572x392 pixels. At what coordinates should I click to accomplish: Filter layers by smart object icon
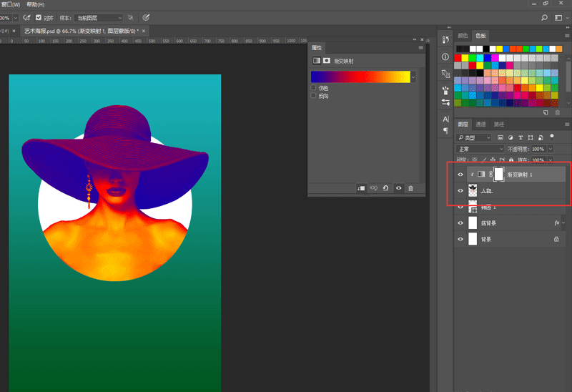[x=541, y=137]
